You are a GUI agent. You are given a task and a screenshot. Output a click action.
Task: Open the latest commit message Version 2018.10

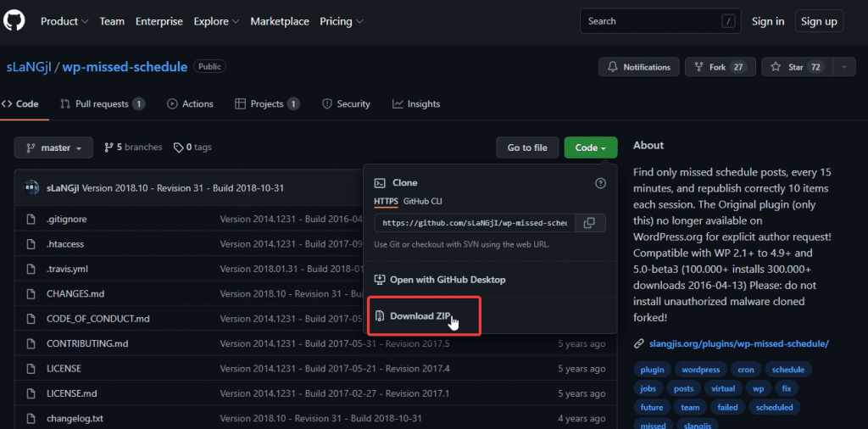click(x=183, y=188)
